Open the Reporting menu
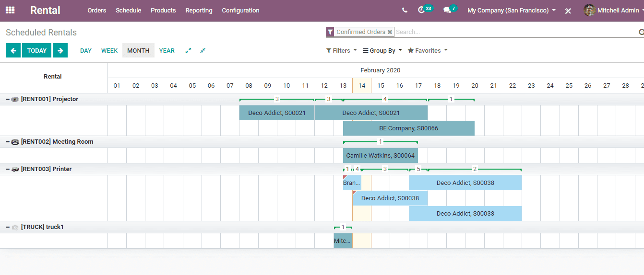This screenshot has width=644, height=275. pyautogui.click(x=199, y=10)
